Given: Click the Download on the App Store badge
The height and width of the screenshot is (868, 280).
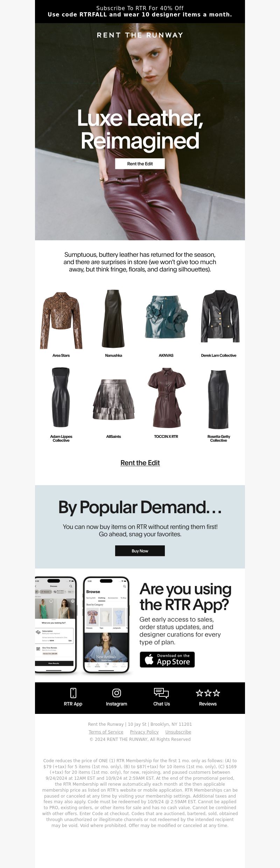Looking at the screenshot, I should (167, 659).
